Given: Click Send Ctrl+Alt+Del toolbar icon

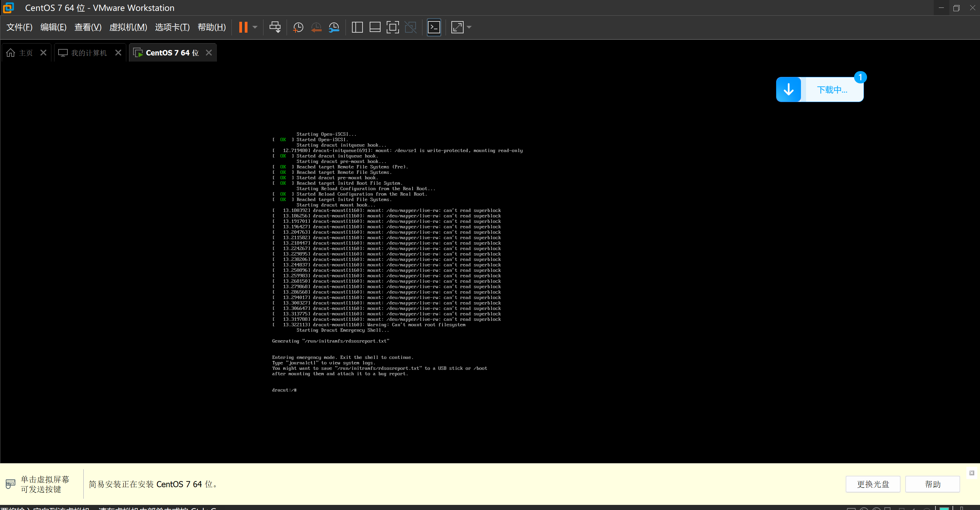Looking at the screenshot, I should [x=275, y=27].
